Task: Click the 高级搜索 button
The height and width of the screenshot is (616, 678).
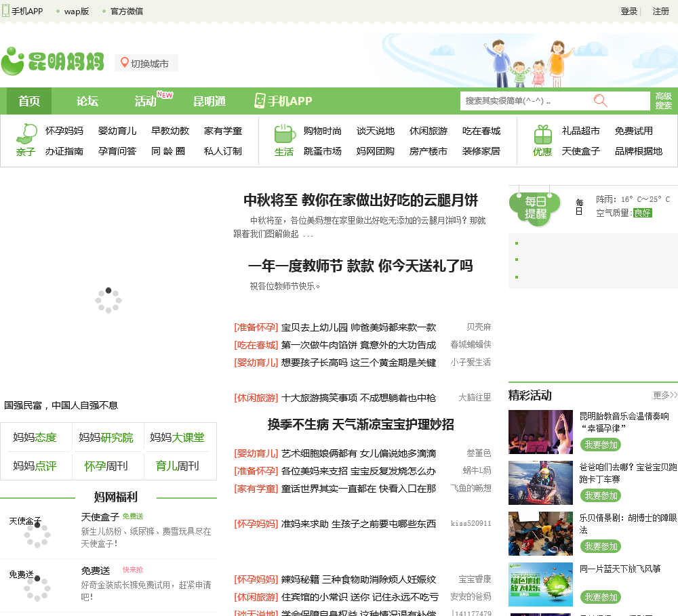Action: (x=663, y=101)
